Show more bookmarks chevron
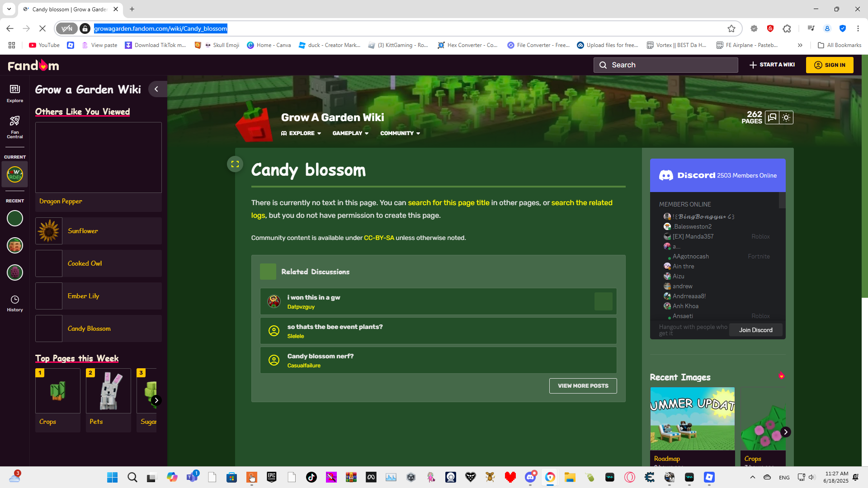The image size is (868, 488). (800, 45)
